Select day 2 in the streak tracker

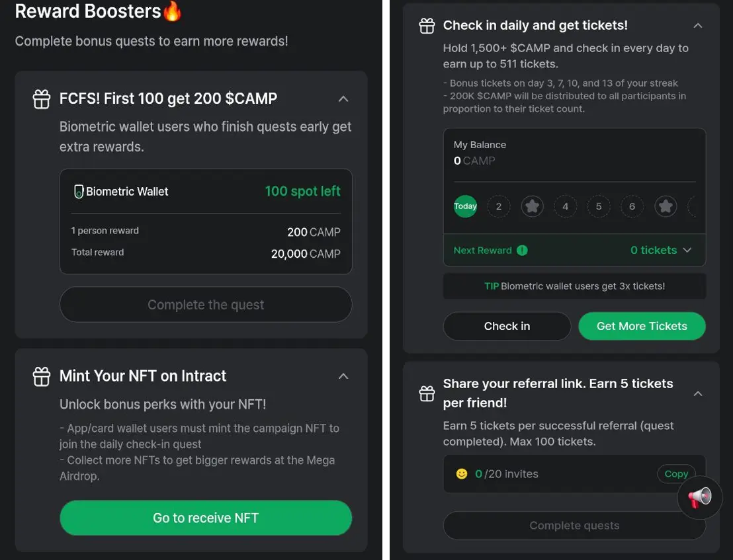(x=499, y=206)
